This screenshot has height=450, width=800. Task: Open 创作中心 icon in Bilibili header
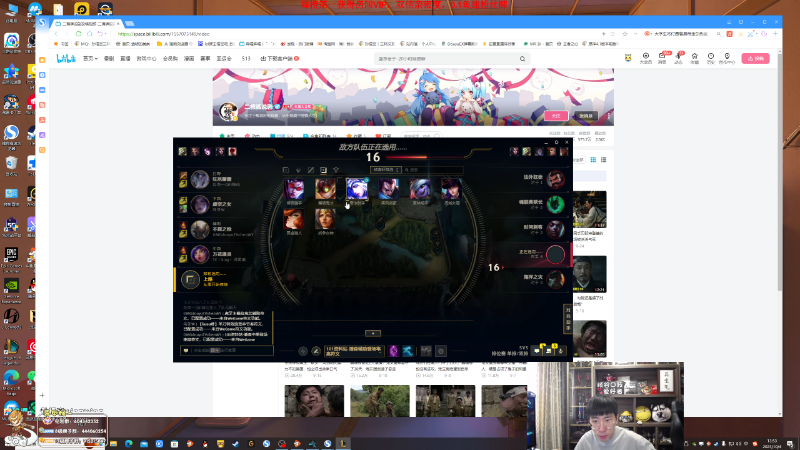coord(727,58)
